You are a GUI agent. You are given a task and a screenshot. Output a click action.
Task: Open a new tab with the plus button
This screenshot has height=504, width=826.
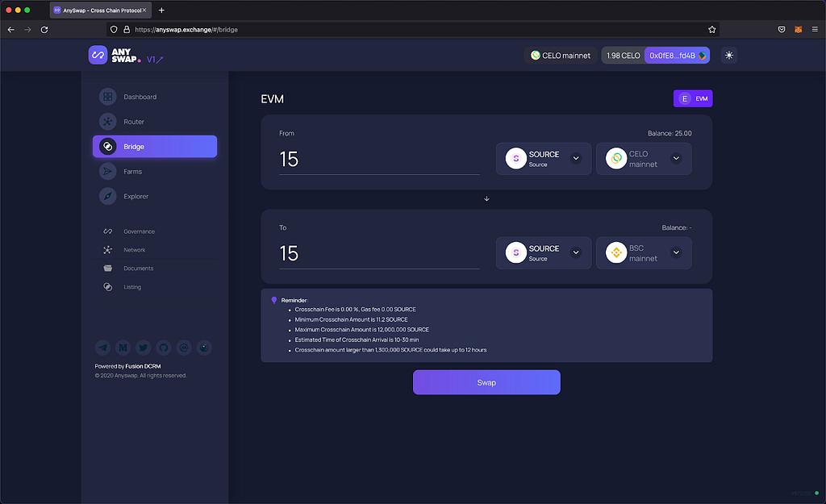point(161,10)
